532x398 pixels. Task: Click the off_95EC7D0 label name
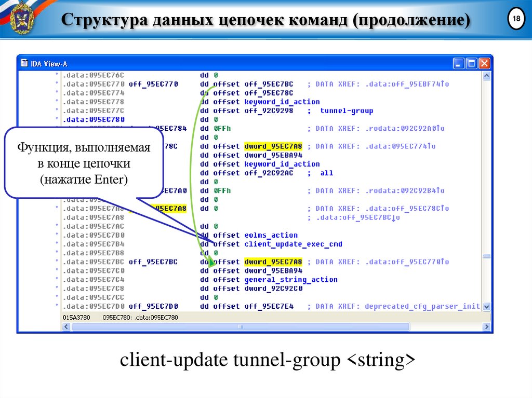click(153, 306)
